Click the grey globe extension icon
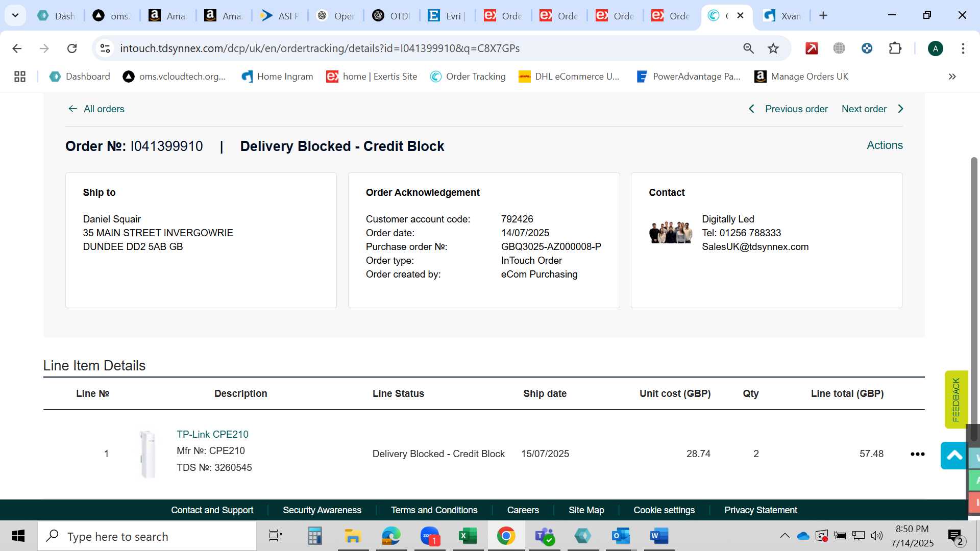The image size is (980, 551). (839, 48)
